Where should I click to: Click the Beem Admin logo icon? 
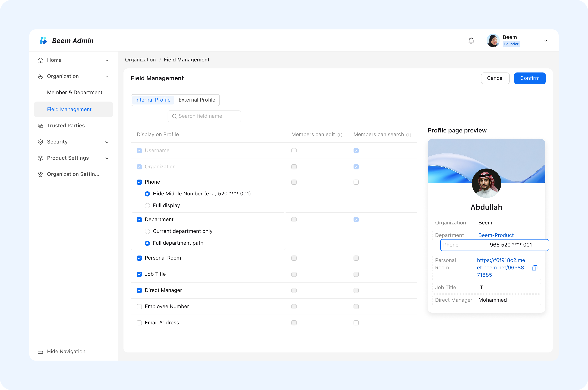[x=43, y=40]
